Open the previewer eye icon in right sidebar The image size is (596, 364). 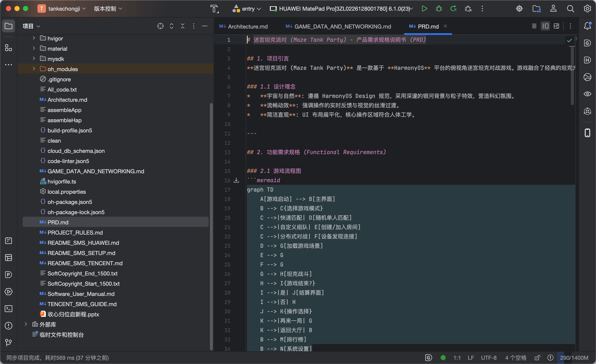[x=587, y=94]
